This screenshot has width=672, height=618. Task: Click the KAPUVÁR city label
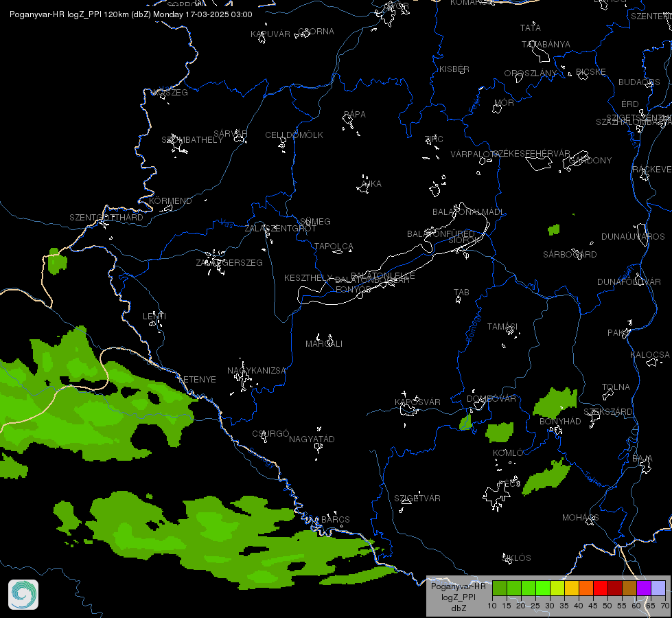270,34
